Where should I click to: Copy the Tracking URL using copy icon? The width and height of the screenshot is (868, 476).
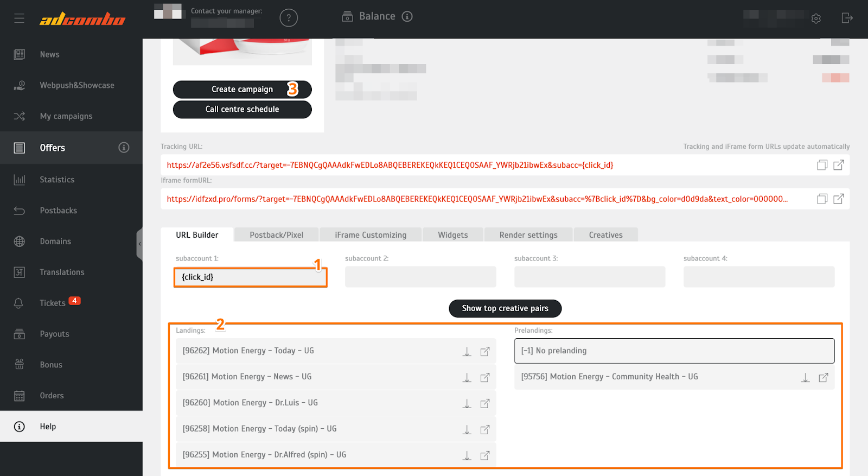point(822,165)
